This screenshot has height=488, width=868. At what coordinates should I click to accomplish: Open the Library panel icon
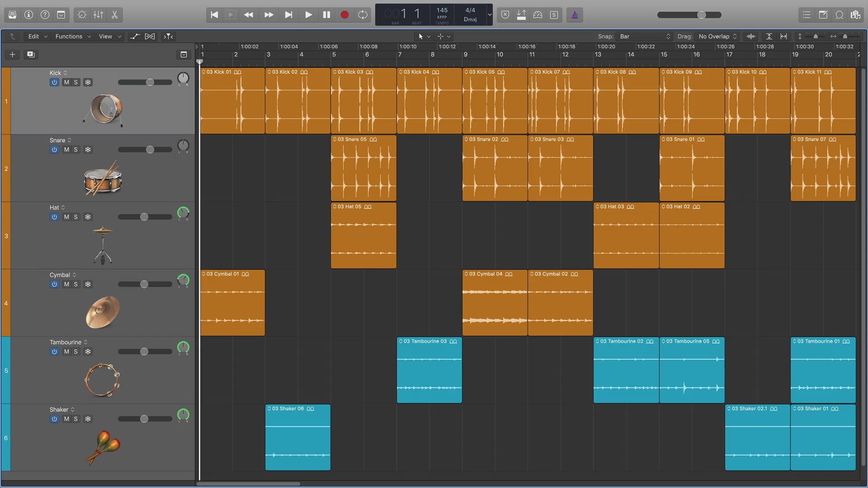click(12, 15)
